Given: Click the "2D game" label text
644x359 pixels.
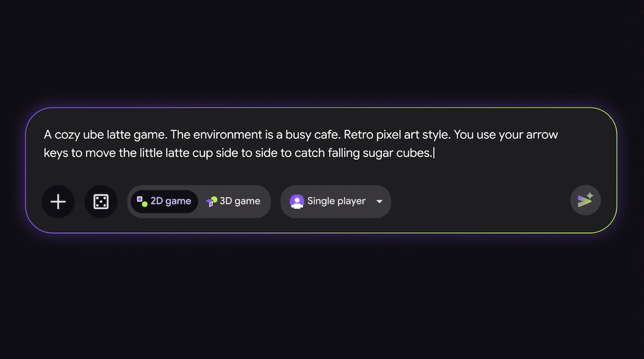Looking at the screenshot, I should (x=171, y=201).
